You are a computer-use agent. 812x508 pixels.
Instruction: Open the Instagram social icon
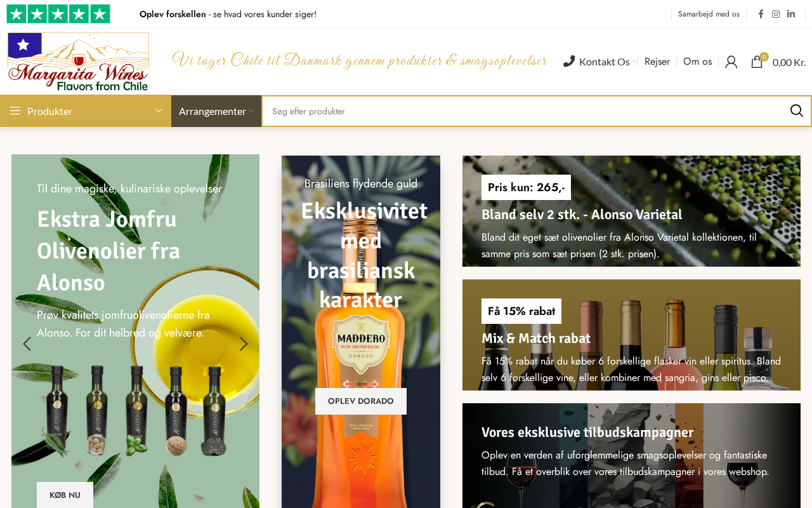tap(776, 14)
